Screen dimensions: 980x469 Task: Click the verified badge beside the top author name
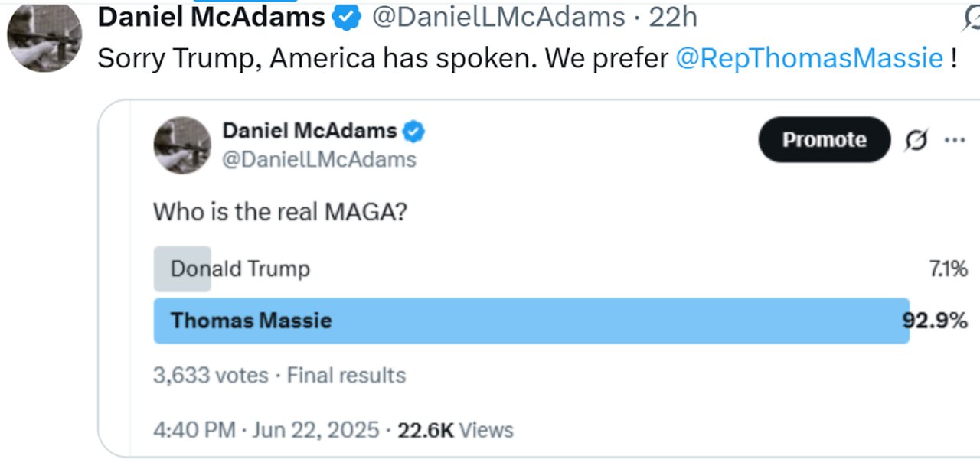tap(346, 18)
